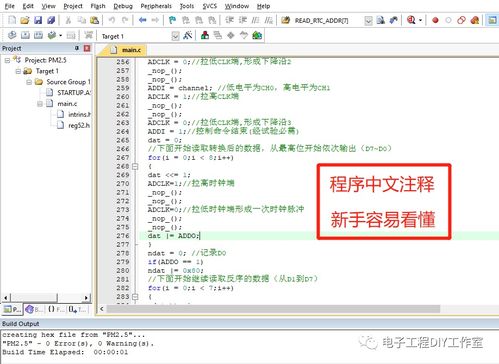Screen dimensions: 499x364
Task: Open Target Options magic wand icon
Action: (188, 35)
